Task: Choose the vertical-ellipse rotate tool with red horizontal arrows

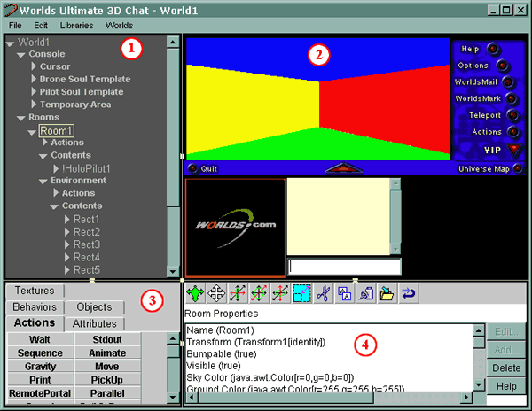Action: pyautogui.click(x=238, y=293)
